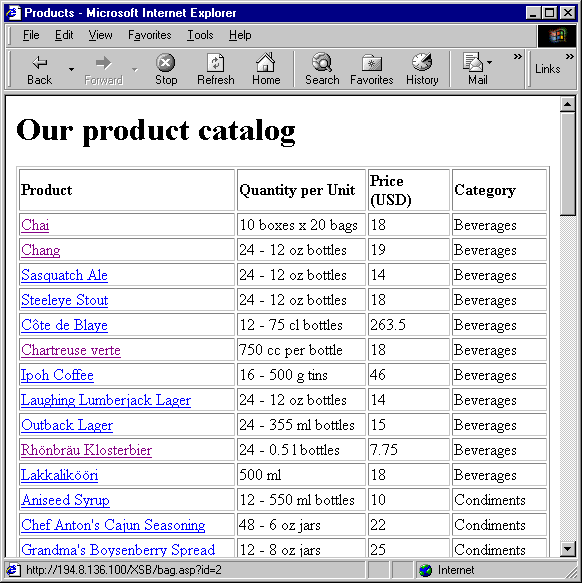Open the Chartreuse verte link
The width and height of the screenshot is (582, 583).
(71, 350)
